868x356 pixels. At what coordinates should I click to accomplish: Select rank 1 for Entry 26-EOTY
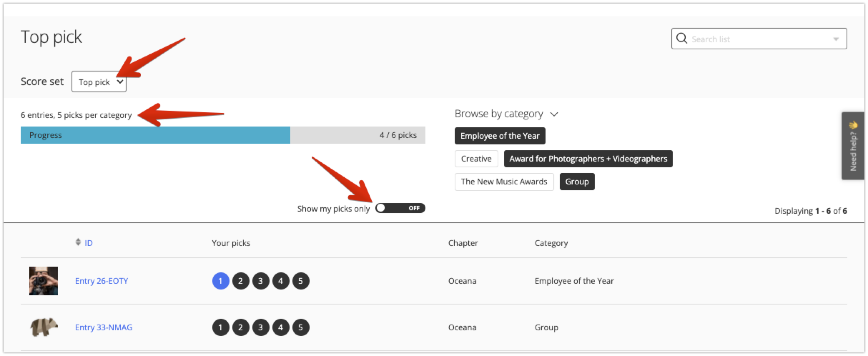(221, 281)
